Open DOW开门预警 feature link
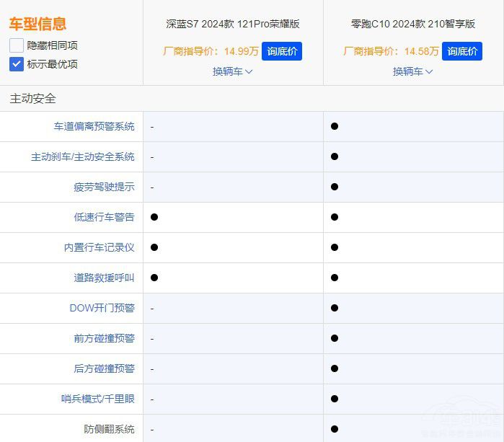 102,308
